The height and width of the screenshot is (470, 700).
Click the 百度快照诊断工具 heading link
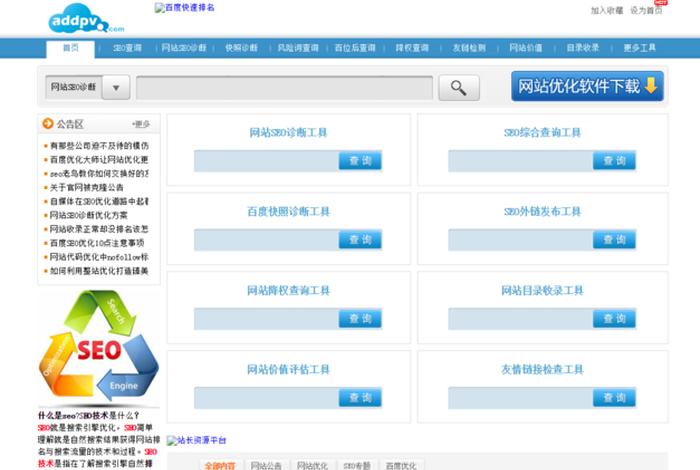coord(288,212)
